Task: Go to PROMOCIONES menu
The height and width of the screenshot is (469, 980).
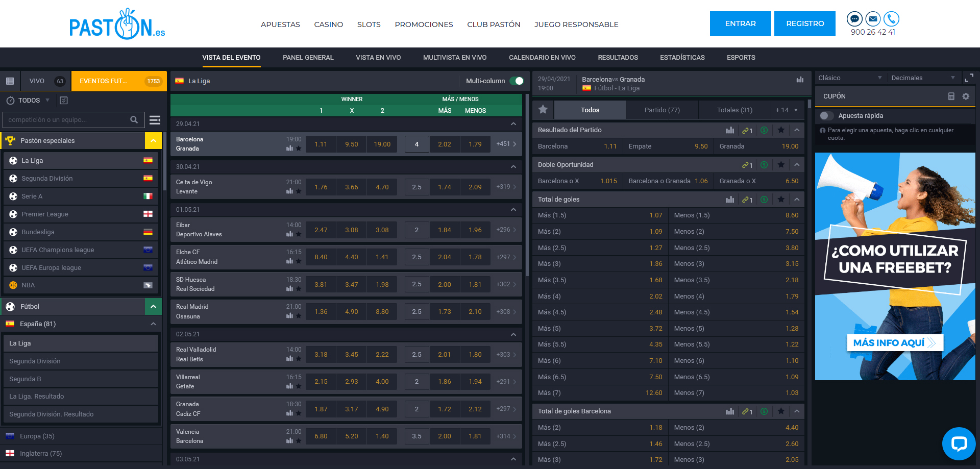Action: (424, 24)
